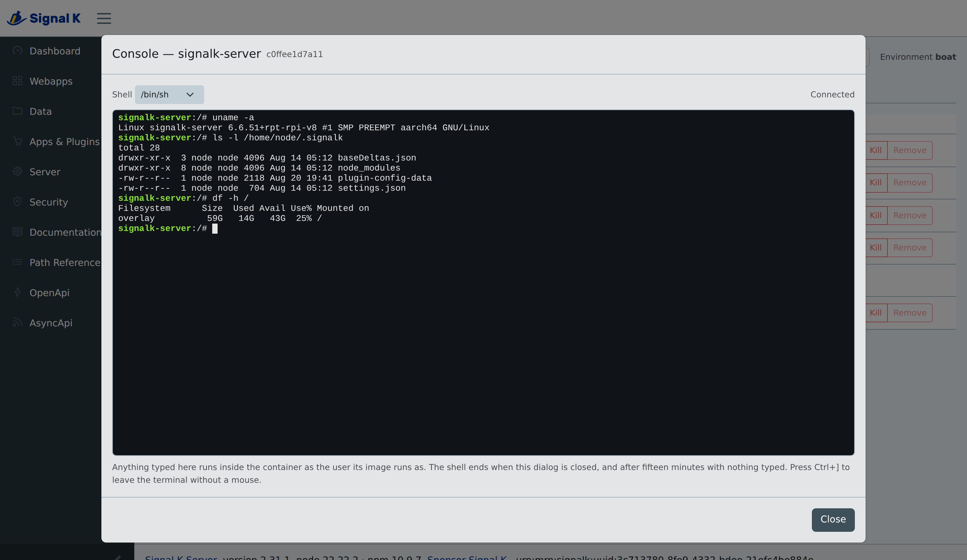Click the Apps & Plugins cart icon

(x=17, y=141)
